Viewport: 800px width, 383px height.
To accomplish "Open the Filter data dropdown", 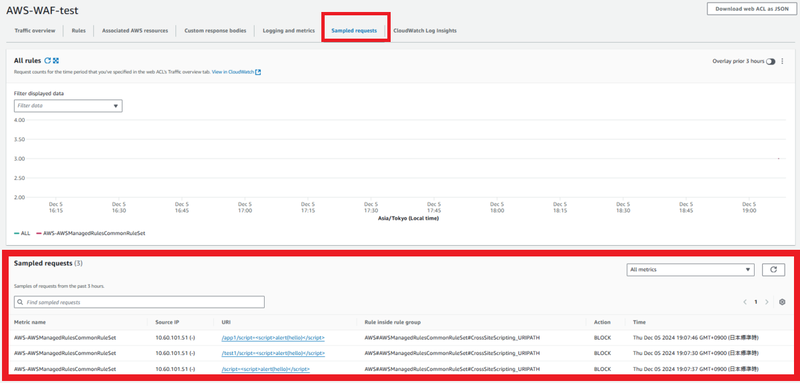I will tap(68, 106).
